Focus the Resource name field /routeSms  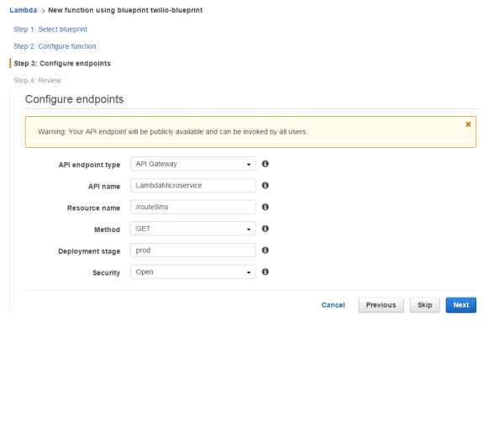pos(193,207)
